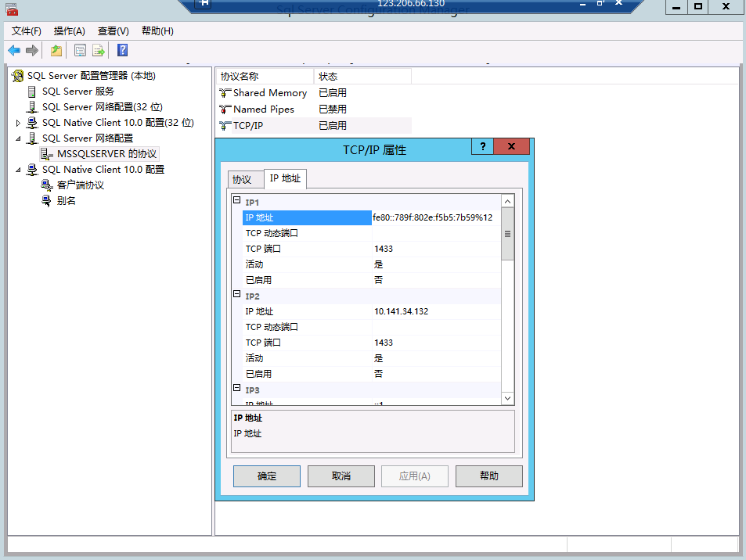Click the 别名 icon
Viewport: 746px width, 560px height.
(47, 200)
